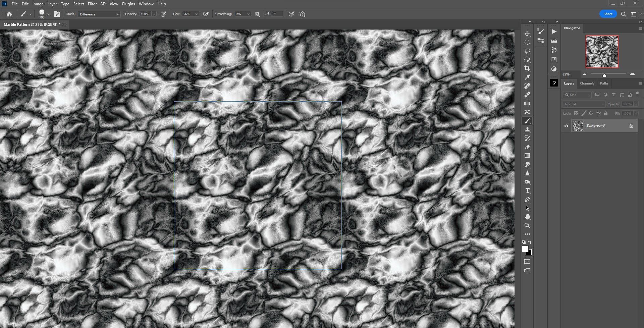Toggle pressure for opacity
Viewport: 644px width, 328px height.
click(x=163, y=14)
